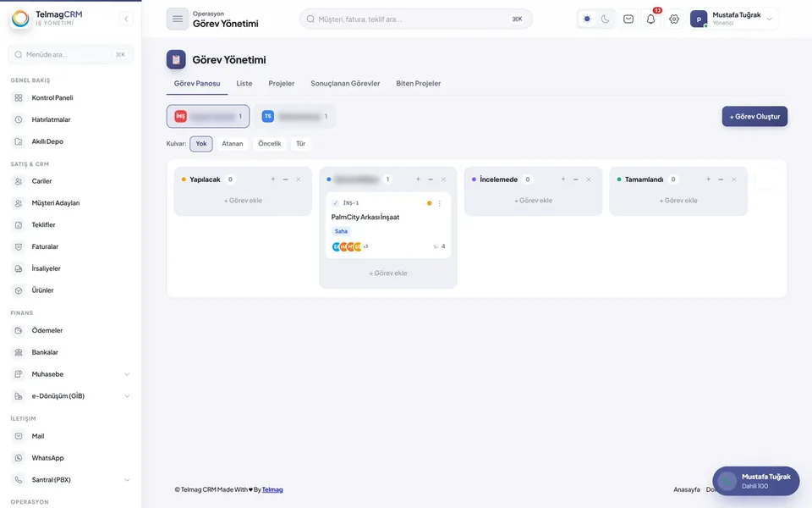The image size is (812, 508).
Task: Switch to Biten Projeler tab
Action: coord(419,84)
